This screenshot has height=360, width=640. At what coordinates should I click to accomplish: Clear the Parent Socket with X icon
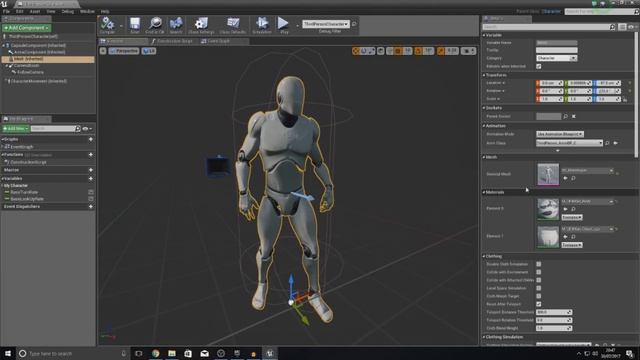click(574, 116)
